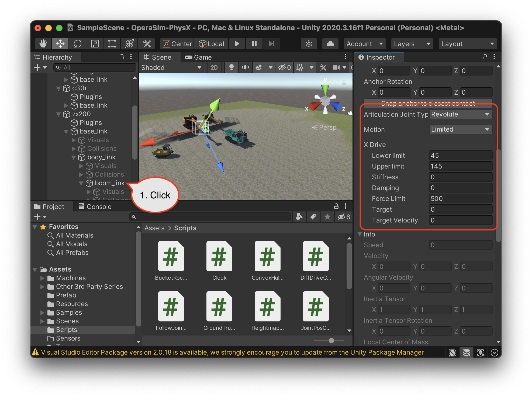The image size is (532, 398).
Task: Open the cloud services icon
Action: [x=330, y=44]
